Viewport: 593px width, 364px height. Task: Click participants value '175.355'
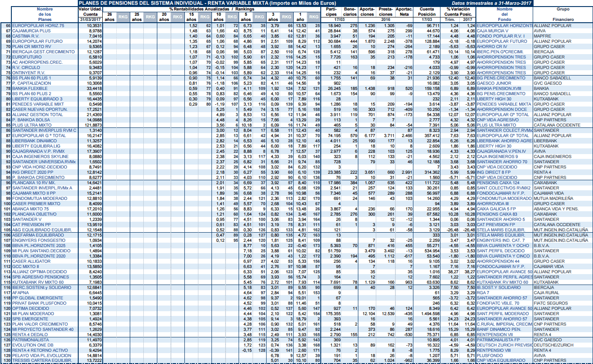tap(333, 314)
